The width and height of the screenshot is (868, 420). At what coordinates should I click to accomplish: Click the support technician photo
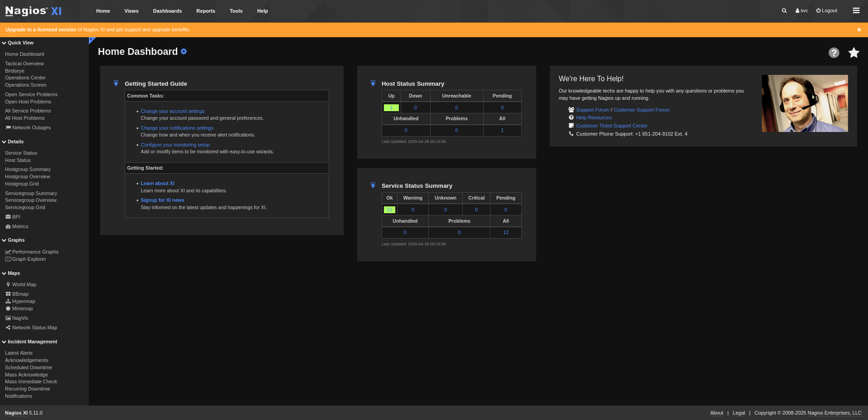[805, 103]
